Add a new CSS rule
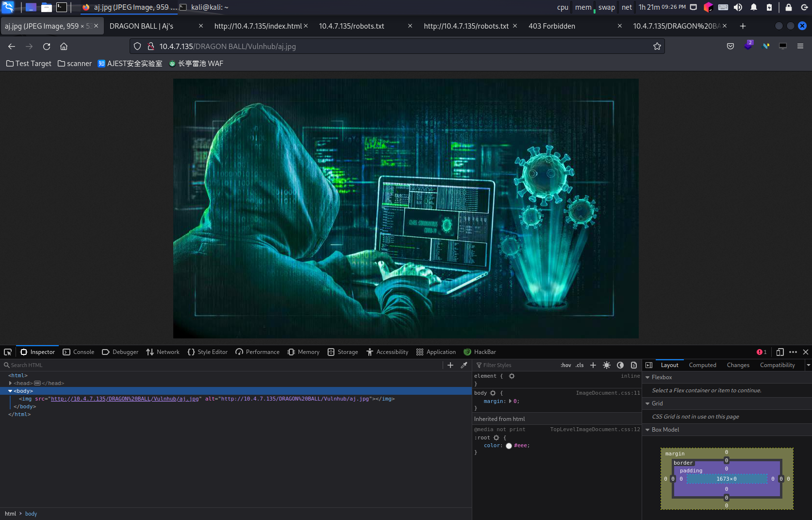This screenshot has width=812, height=520. 593,365
